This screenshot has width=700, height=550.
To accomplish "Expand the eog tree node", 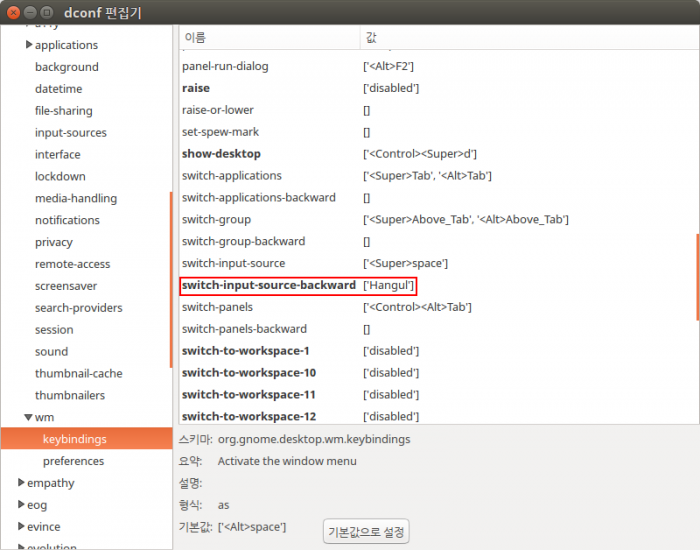I will click(x=21, y=504).
